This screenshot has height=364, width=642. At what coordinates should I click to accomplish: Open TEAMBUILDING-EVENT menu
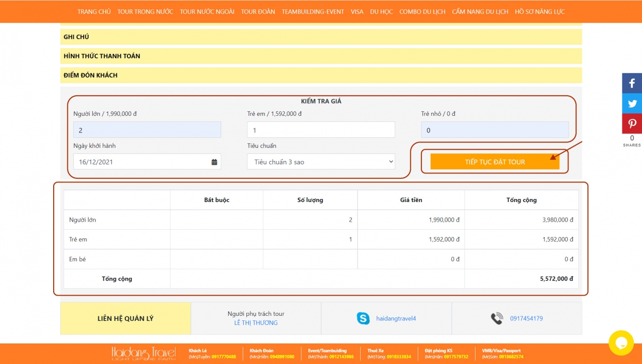tap(313, 12)
